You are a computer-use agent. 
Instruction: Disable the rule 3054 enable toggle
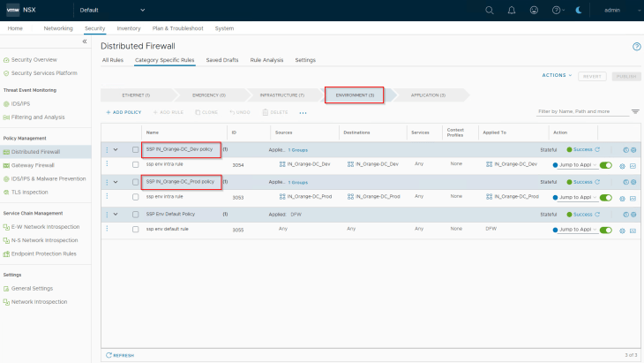tap(605, 165)
